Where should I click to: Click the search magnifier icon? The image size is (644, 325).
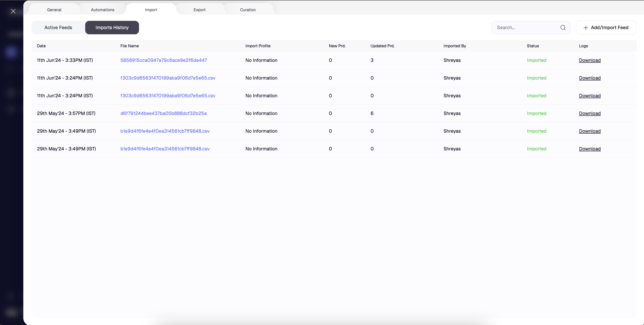tap(563, 28)
